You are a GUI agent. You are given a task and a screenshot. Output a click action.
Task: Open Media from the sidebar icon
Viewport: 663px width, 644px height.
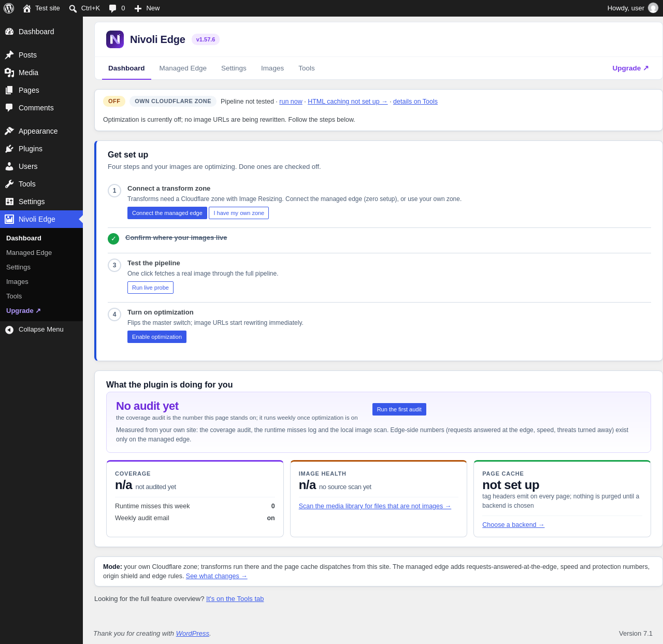[9, 73]
